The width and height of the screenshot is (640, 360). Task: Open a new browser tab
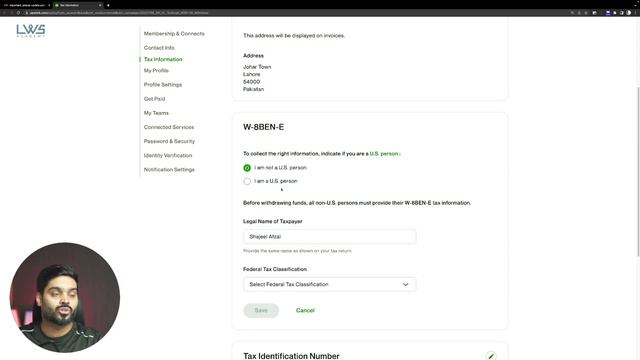point(108,5)
